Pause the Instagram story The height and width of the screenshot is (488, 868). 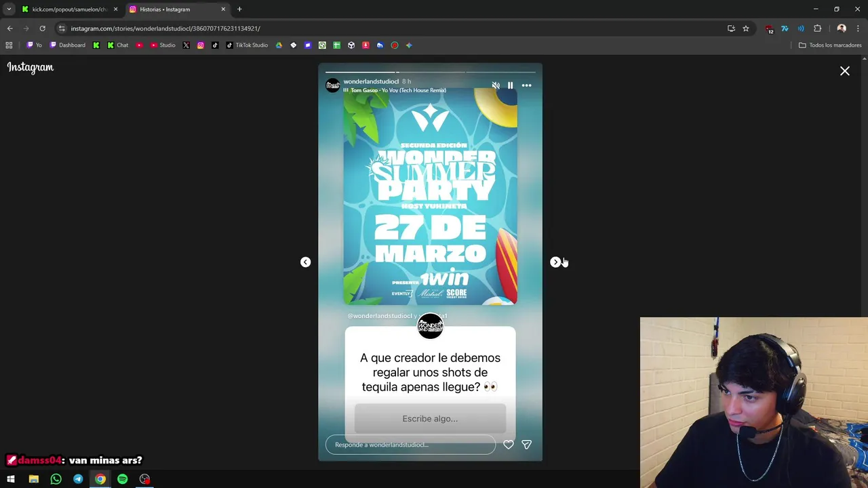click(x=511, y=85)
